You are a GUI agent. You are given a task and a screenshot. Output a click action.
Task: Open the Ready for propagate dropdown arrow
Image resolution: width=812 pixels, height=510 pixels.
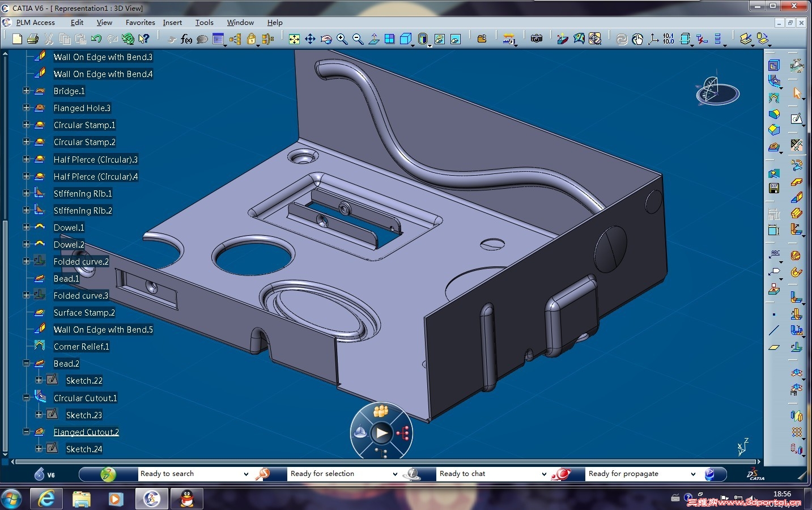(693, 474)
